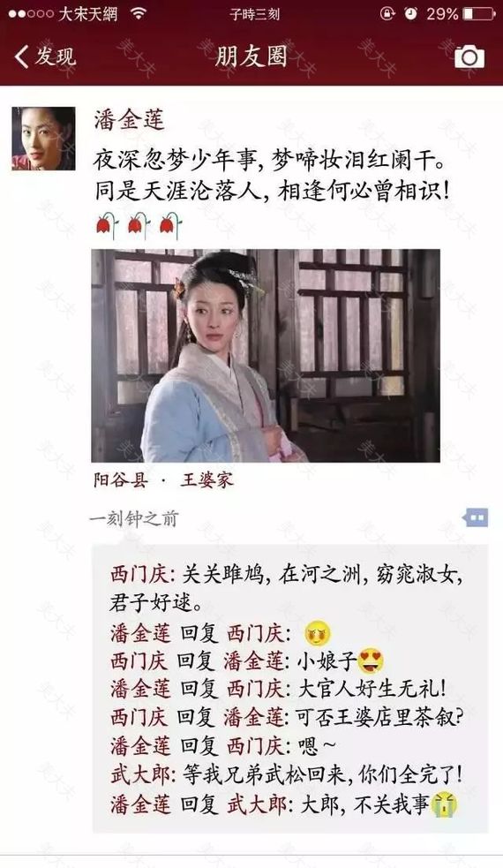Tap the battery indicator in status bar
This screenshot has width=503, height=868.
coord(479,14)
